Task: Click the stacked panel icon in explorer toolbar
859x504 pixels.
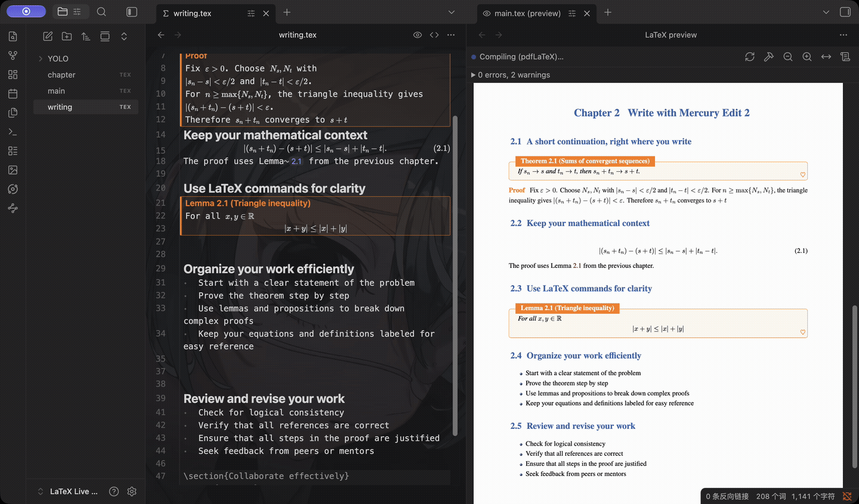Action: (105, 36)
